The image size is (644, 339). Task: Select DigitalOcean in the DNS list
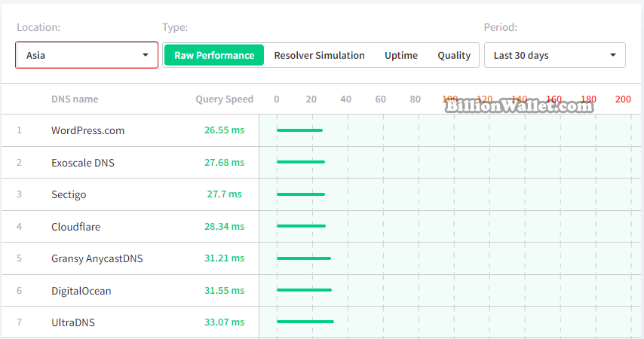pyautogui.click(x=81, y=291)
